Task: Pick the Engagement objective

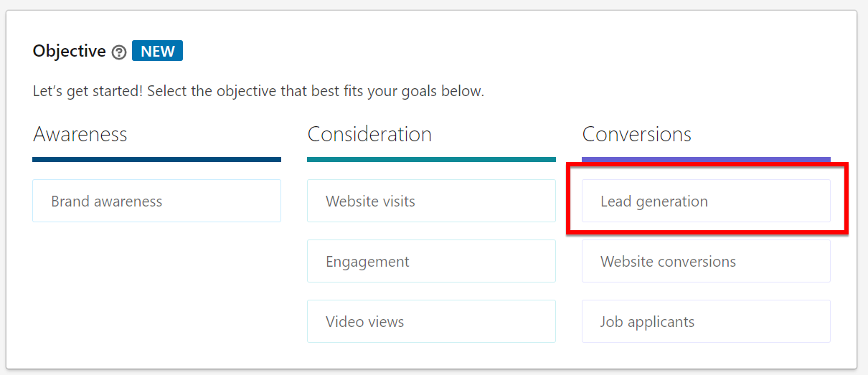Action: coord(431,261)
